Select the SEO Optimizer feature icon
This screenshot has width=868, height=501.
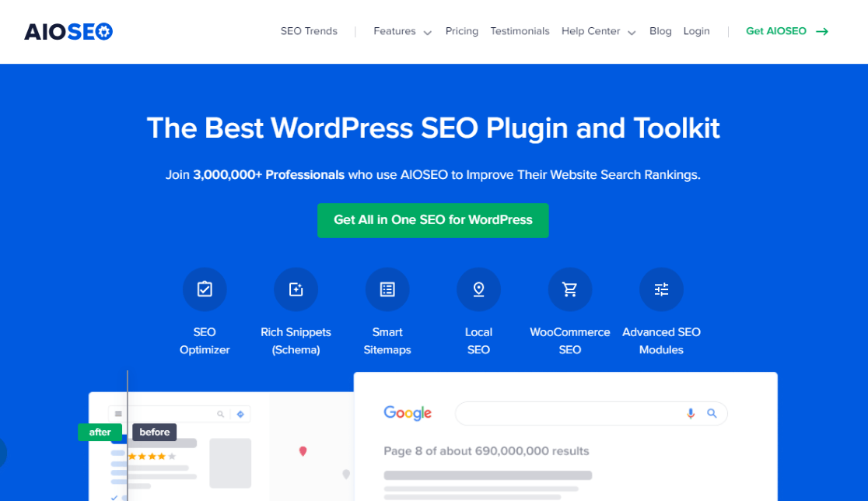205,289
